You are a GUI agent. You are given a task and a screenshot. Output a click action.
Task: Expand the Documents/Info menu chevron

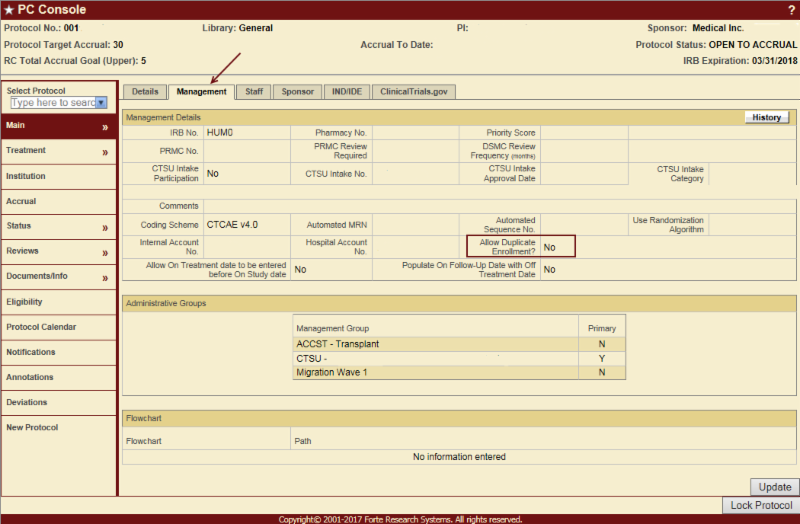pos(105,277)
